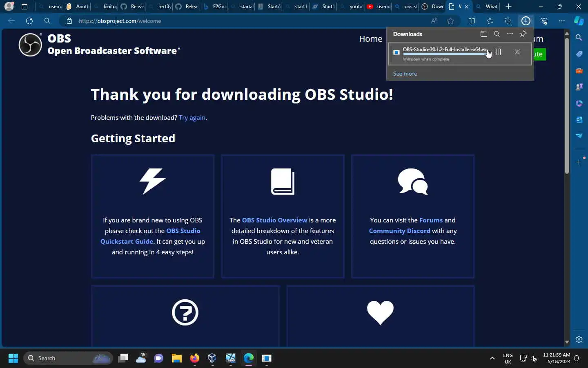The width and height of the screenshot is (588, 368).
Task: Open the OBS Studio Overview link
Action: click(x=274, y=220)
